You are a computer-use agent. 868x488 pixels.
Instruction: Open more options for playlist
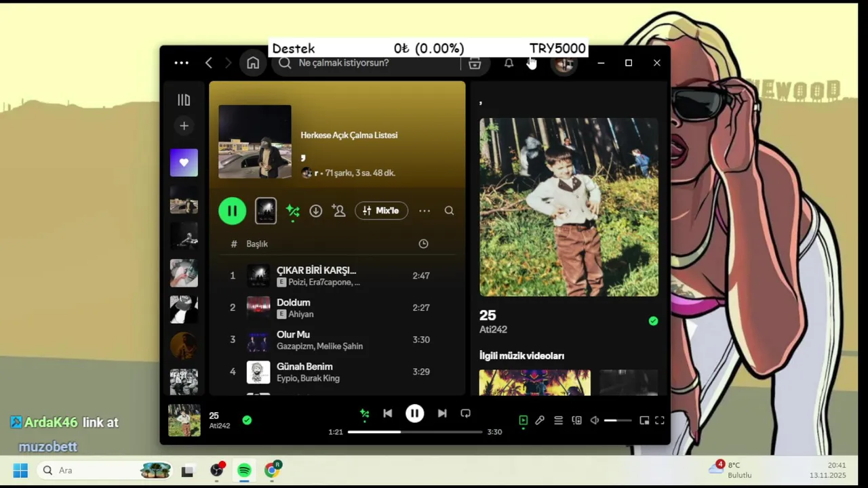[x=425, y=211]
